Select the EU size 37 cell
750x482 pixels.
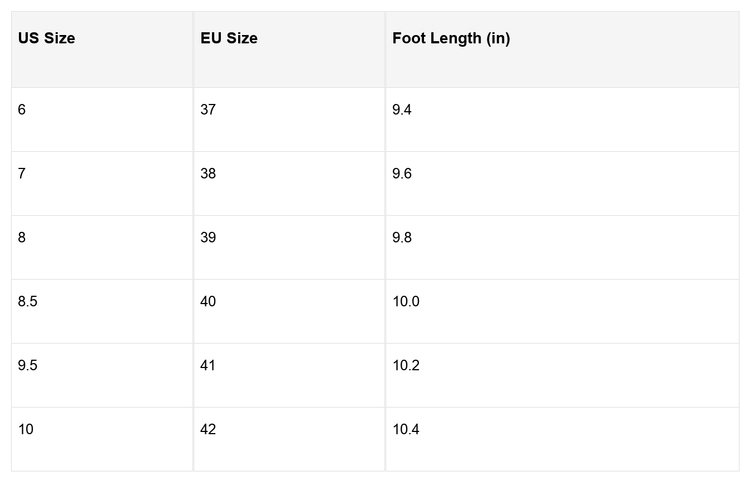208,109
